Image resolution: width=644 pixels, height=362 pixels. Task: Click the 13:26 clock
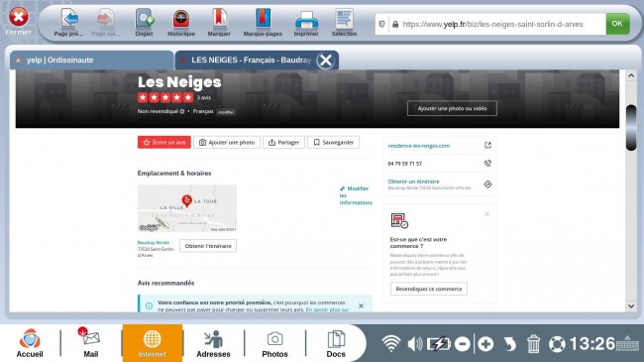(x=592, y=344)
